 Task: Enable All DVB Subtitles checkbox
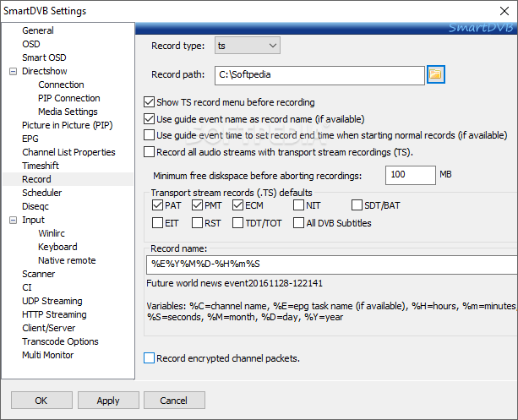click(298, 223)
